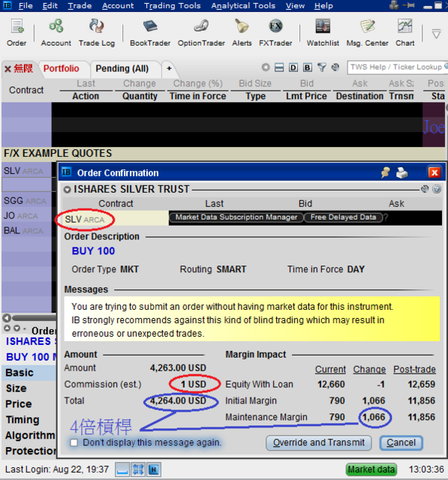Select Price in order panel

tap(29, 404)
